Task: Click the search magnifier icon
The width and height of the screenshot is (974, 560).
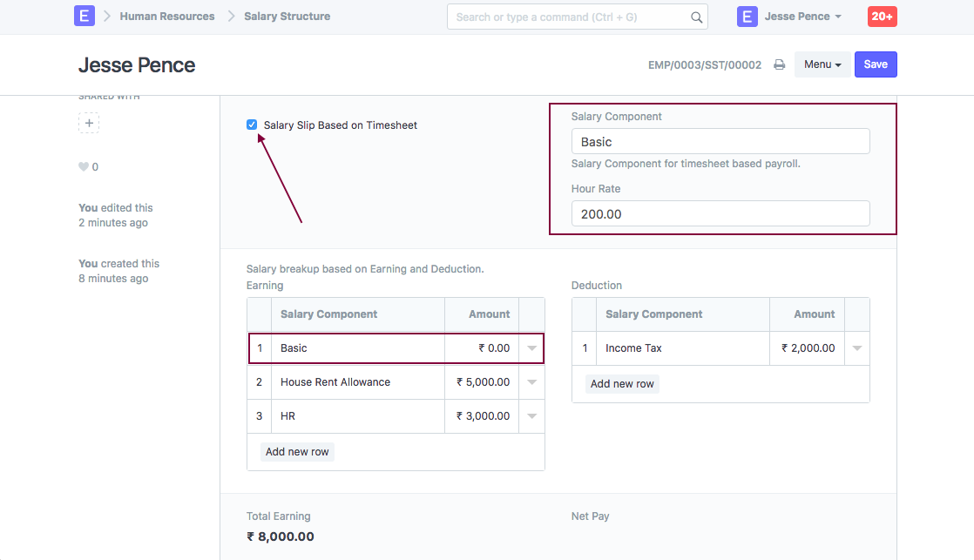Action: [696, 17]
